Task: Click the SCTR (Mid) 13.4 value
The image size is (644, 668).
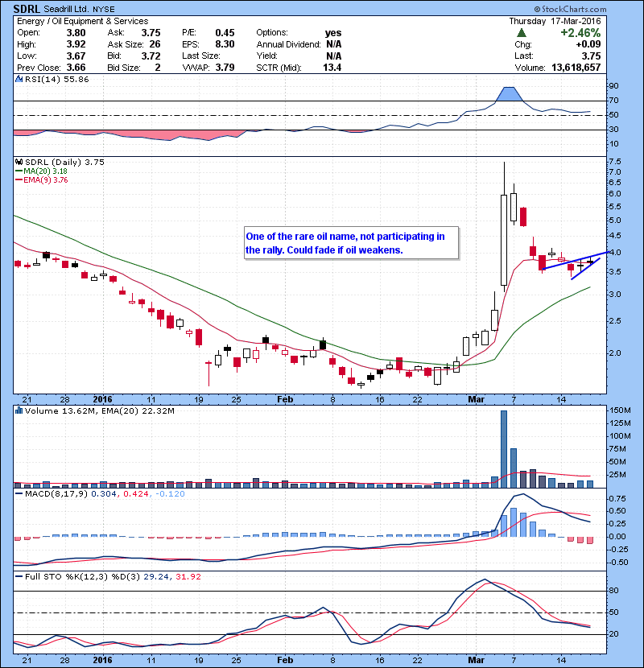Action: pos(332,68)
